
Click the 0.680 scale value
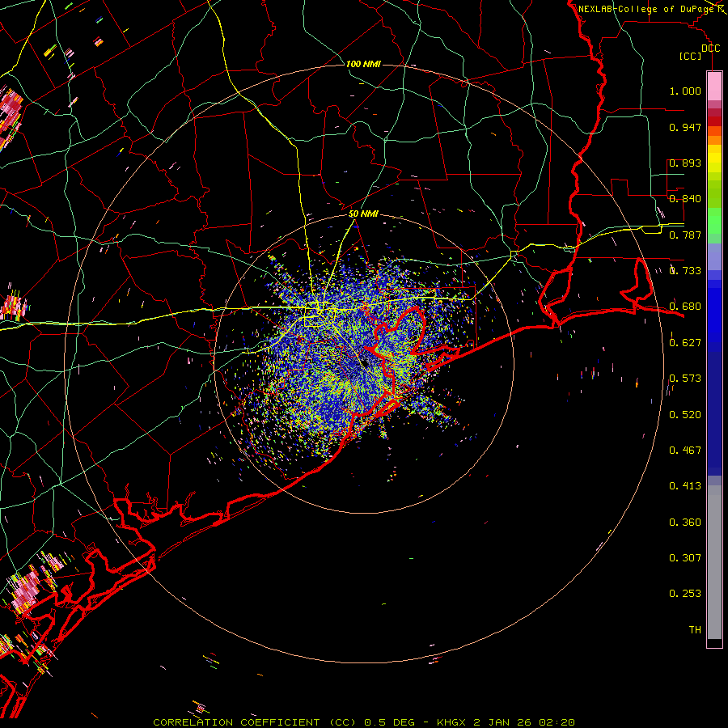pyautogui.click(x=685, y=307)
